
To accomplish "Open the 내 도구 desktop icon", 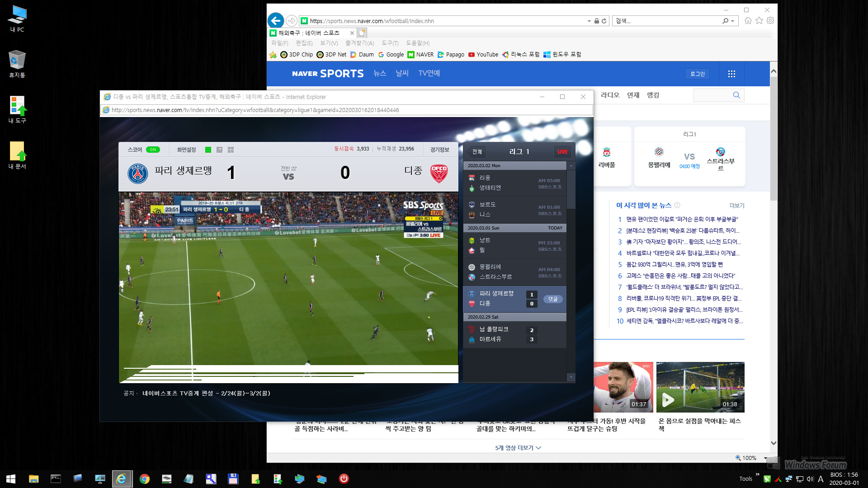I will 17,110.
